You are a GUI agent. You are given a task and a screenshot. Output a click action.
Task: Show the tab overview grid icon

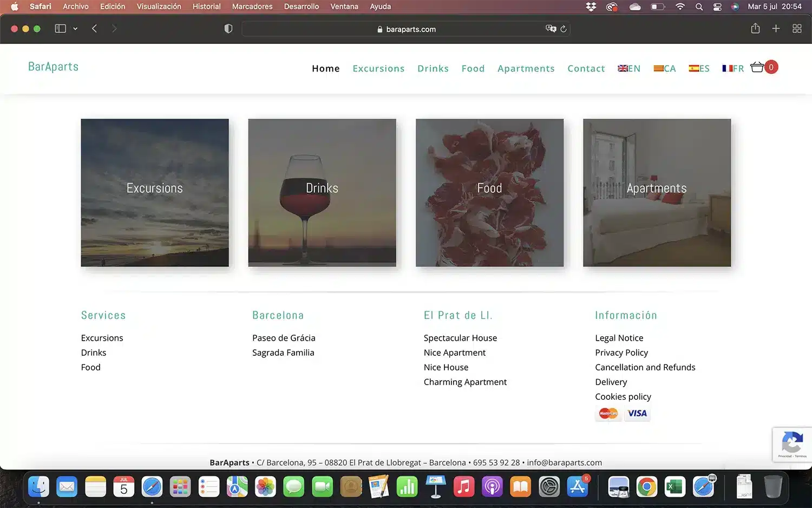(797, 29)
